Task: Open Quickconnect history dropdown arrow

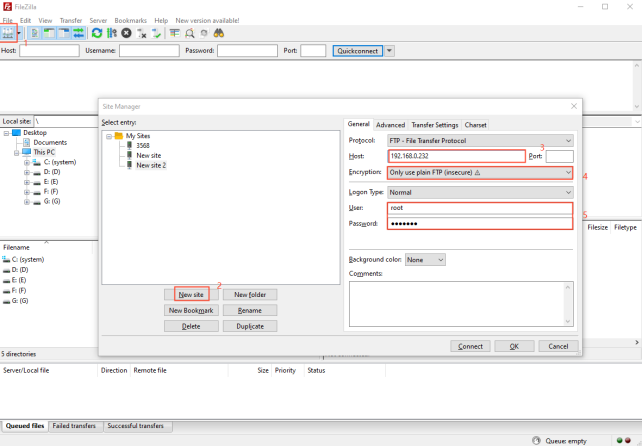Action: 390,51
